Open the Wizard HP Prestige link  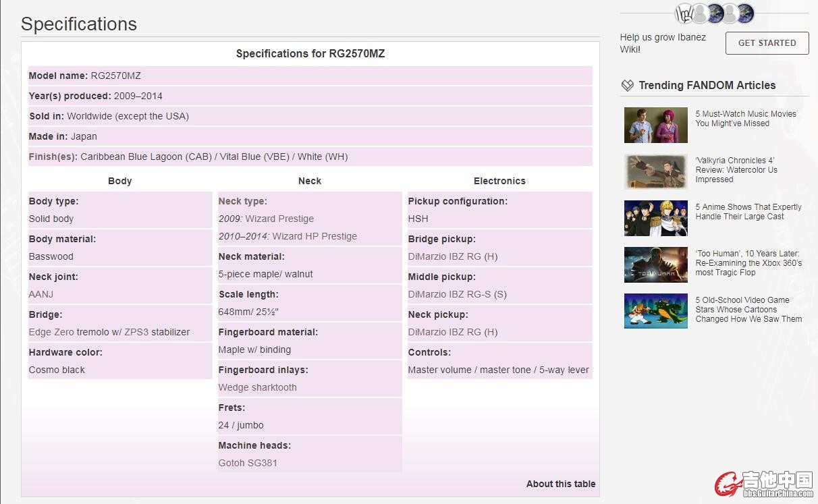pyautogui.click(x=315, y=236)
